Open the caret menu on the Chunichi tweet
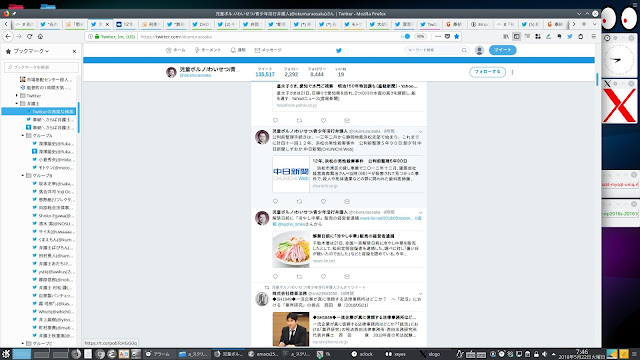 (x=420, y=132)
